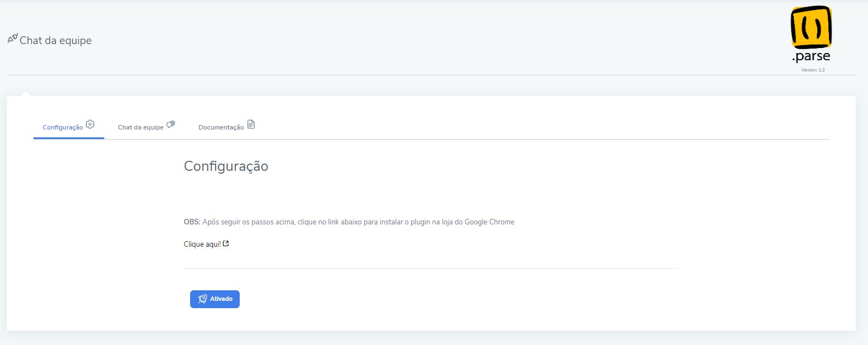Click the Version: 1.2 label
The width and height of the screenshot is (868, 345).
pyautogui.click(x=813, y=70)
